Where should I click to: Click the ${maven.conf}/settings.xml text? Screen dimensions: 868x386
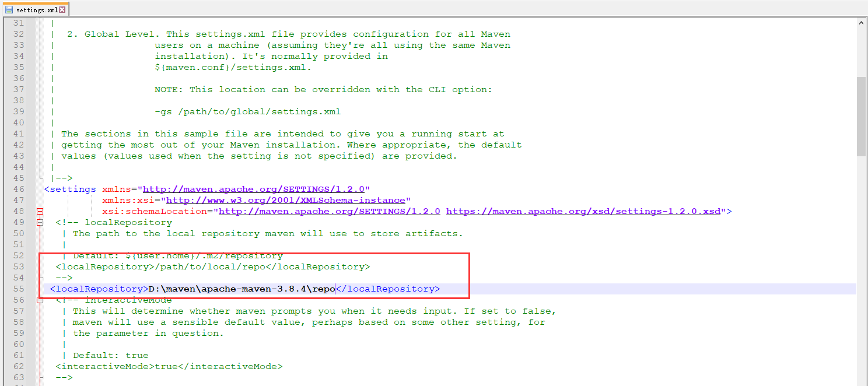click(233, 67)
